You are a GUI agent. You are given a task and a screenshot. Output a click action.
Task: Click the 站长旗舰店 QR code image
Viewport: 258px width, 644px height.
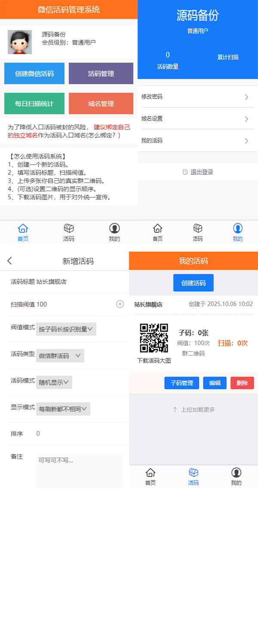click(154, 338)
